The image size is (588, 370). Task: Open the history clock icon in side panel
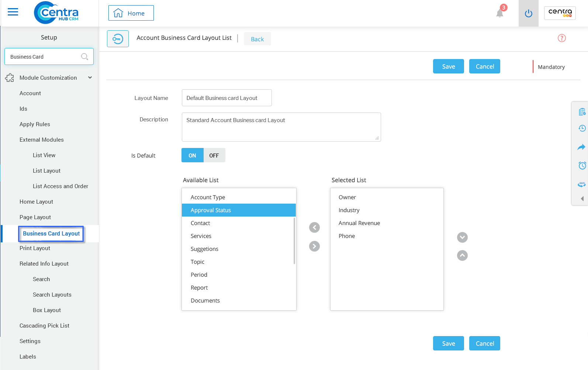pyautogui.click(x=582, y=128)
